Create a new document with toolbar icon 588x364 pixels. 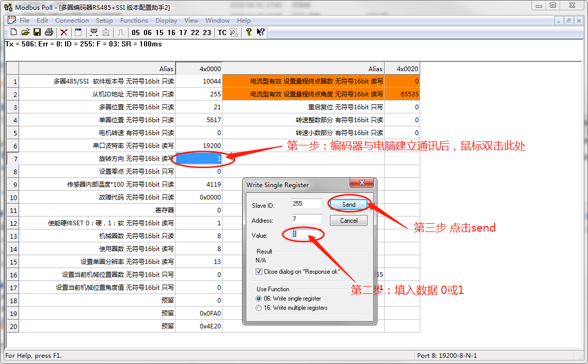click(13, 32)
